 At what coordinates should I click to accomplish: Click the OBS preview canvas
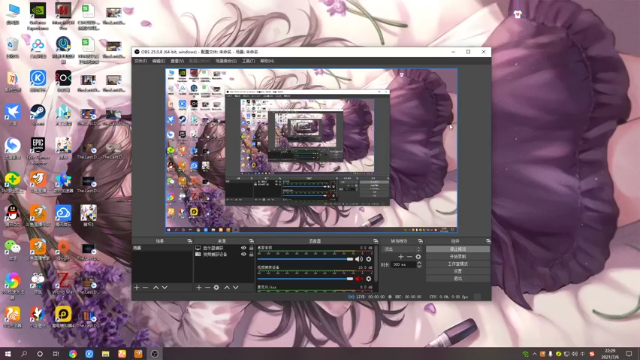(x=311, y=150)
